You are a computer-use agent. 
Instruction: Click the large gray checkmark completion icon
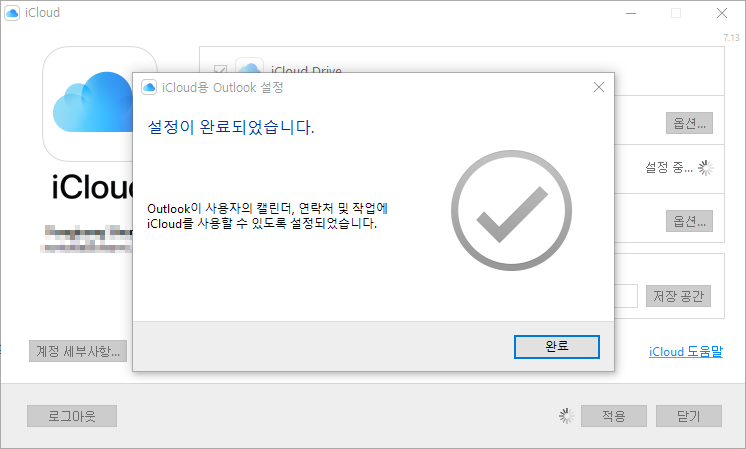tap(511, 211)
